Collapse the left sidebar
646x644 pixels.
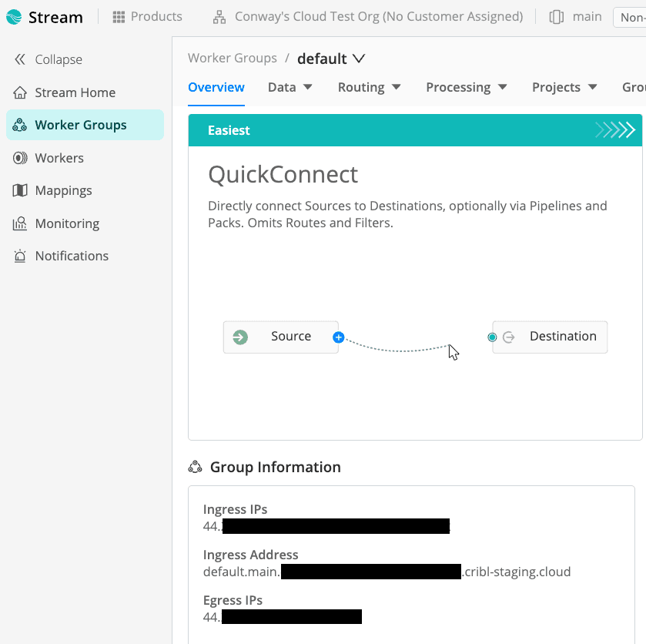(48, 59)
